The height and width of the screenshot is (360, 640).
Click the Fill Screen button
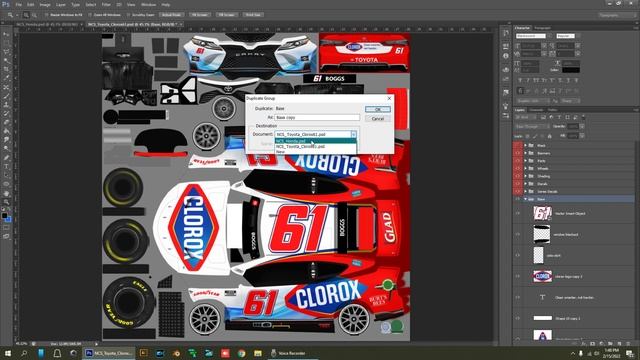[227, 15]
